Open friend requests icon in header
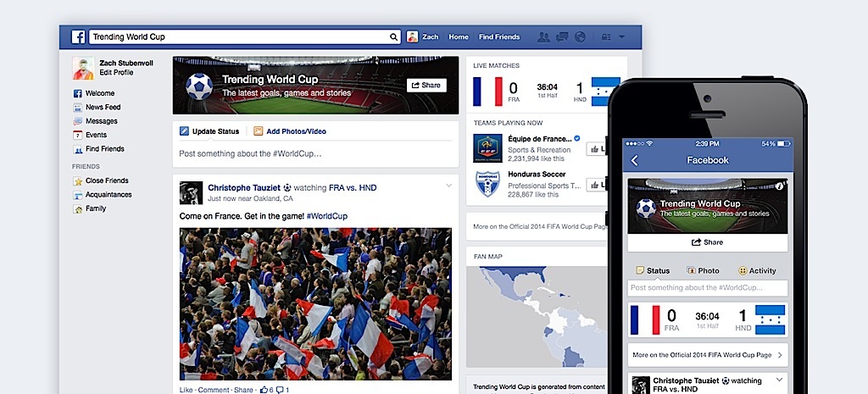This screenshot has height=394, width=868. [x=543, y=37]
